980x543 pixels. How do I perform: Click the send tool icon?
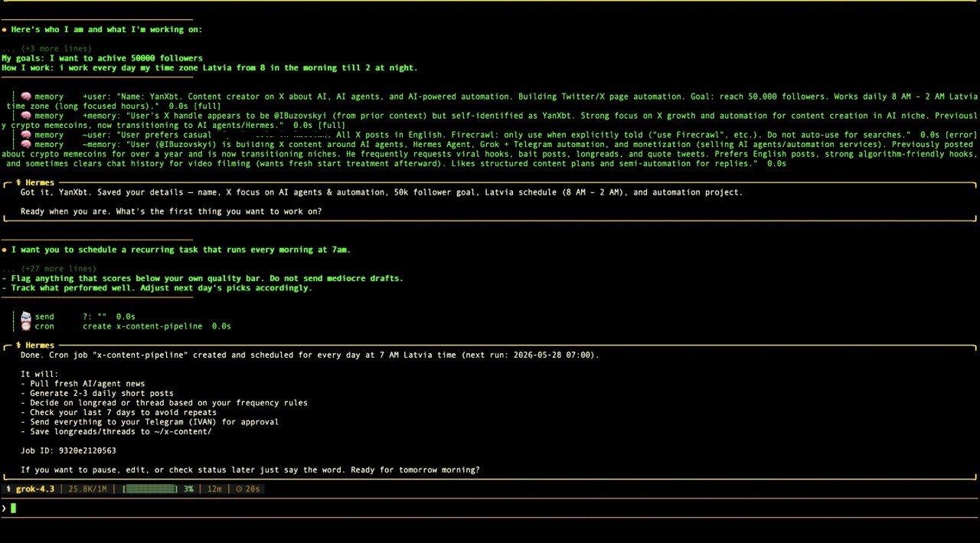coord(25,316)
